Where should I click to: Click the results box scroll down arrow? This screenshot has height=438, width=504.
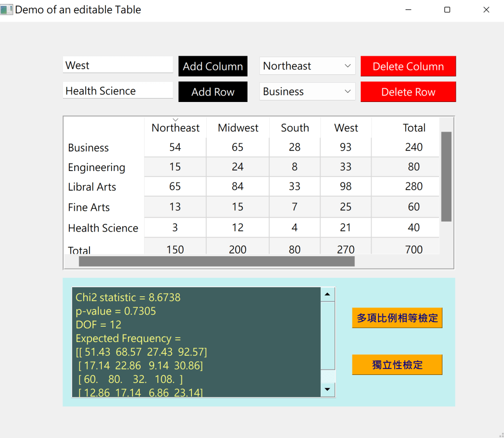click(328, 390)
